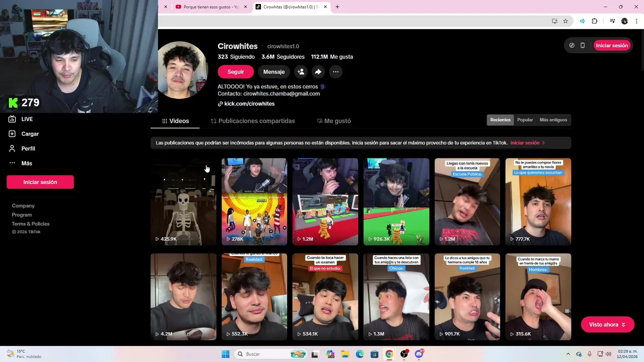Sort videos by Más antiguos
Screen dimensions: 644x362
click(x=553, y=120)
